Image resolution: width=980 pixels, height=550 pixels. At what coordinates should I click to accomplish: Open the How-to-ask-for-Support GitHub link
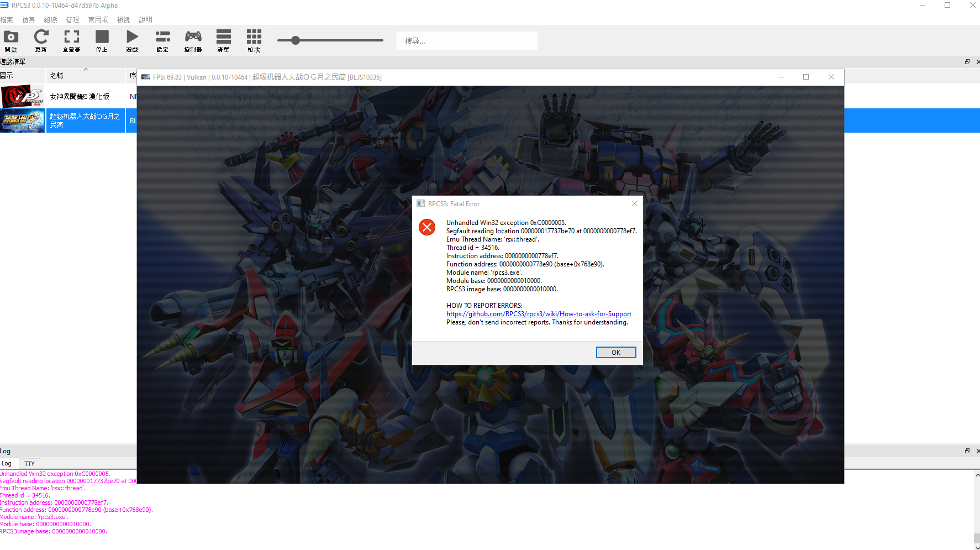point(539,314)
